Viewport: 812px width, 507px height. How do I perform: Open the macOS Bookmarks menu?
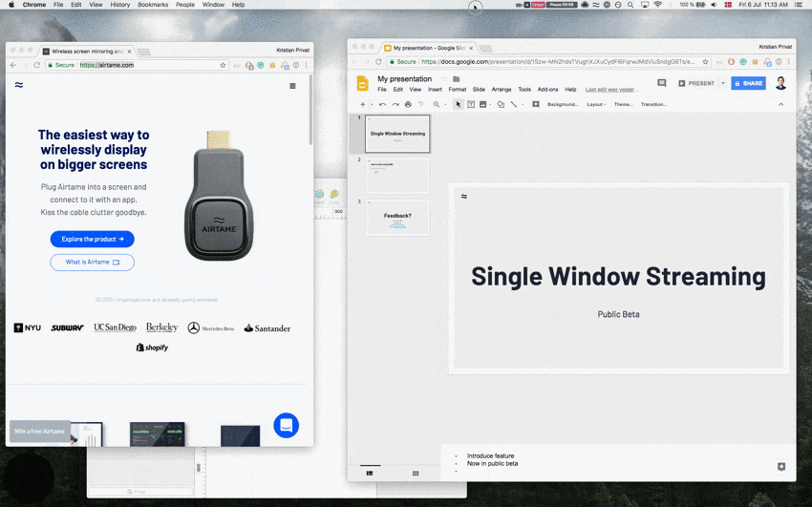[153, 5]
